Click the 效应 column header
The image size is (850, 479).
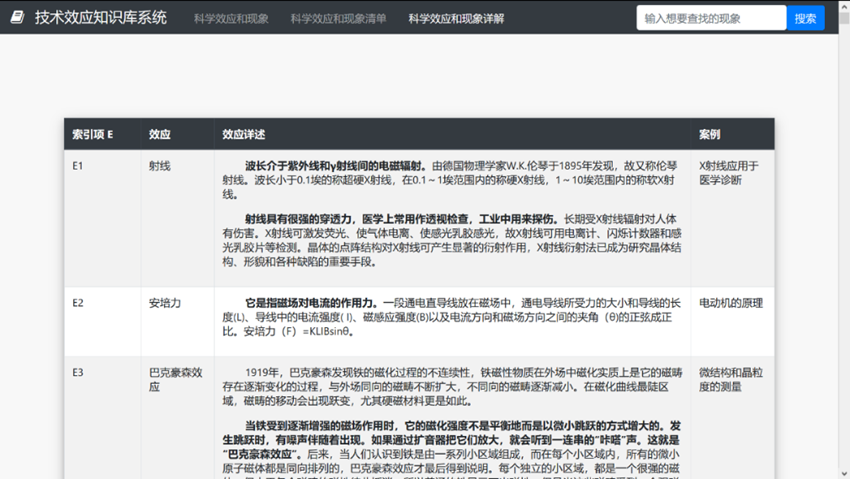tap(177, 134)
